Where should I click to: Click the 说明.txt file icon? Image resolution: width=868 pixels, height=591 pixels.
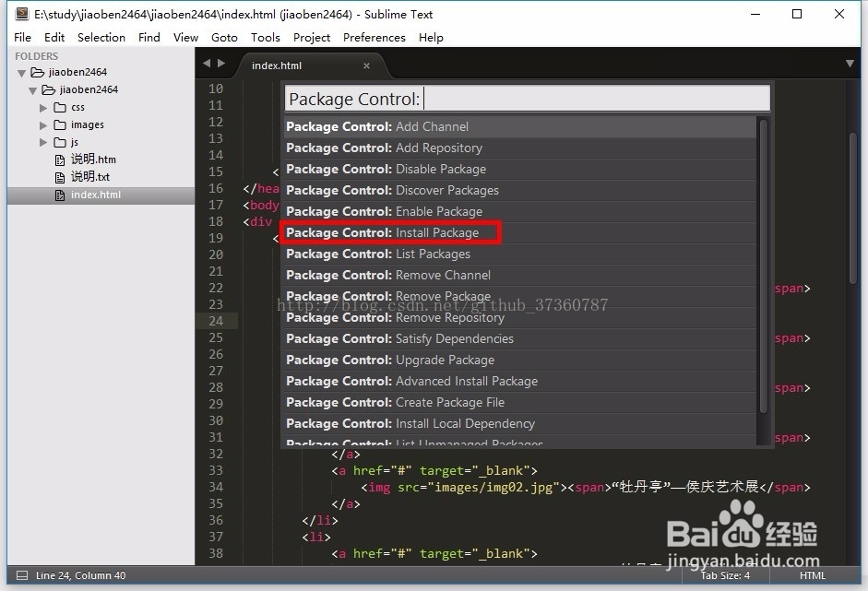(x=60, y=178)
